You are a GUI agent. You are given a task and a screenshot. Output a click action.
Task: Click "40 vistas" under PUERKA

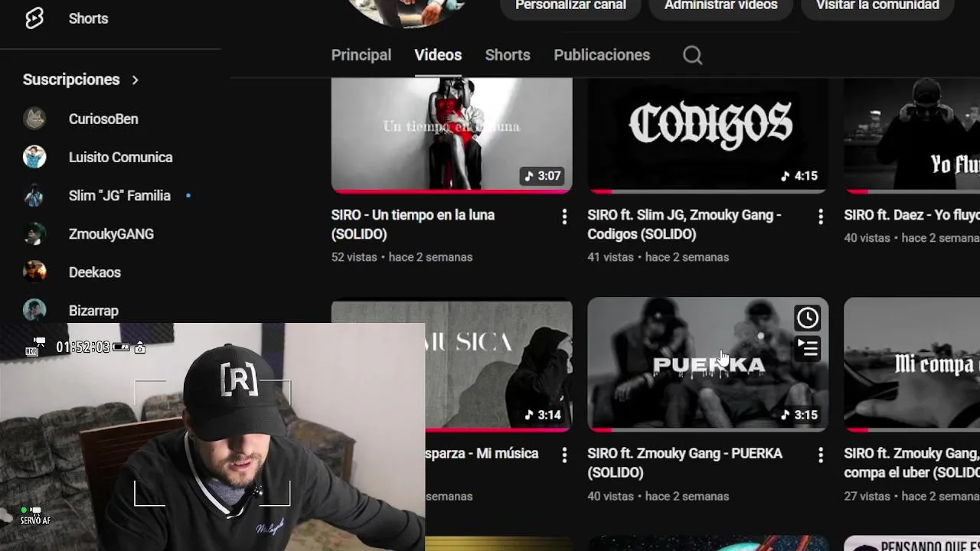click(610, 496)
